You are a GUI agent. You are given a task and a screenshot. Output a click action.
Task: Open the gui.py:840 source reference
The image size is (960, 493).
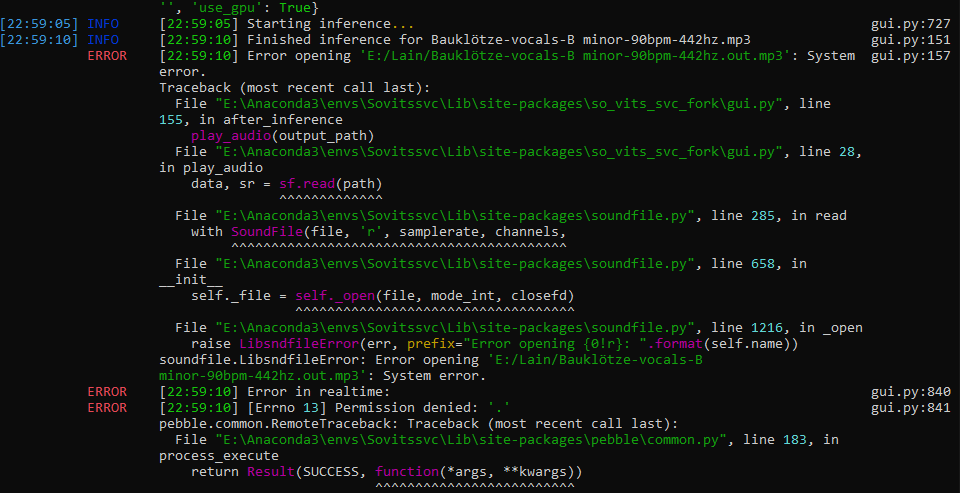coord(910,392)
